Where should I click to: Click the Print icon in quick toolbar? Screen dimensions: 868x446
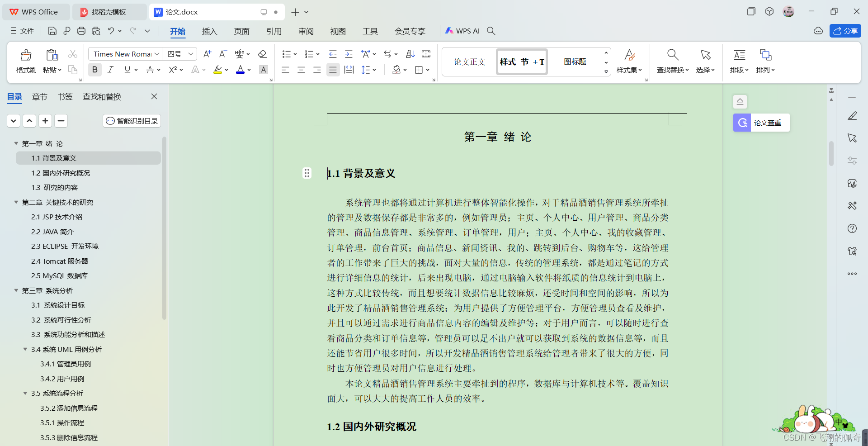(x=81, y=31)
